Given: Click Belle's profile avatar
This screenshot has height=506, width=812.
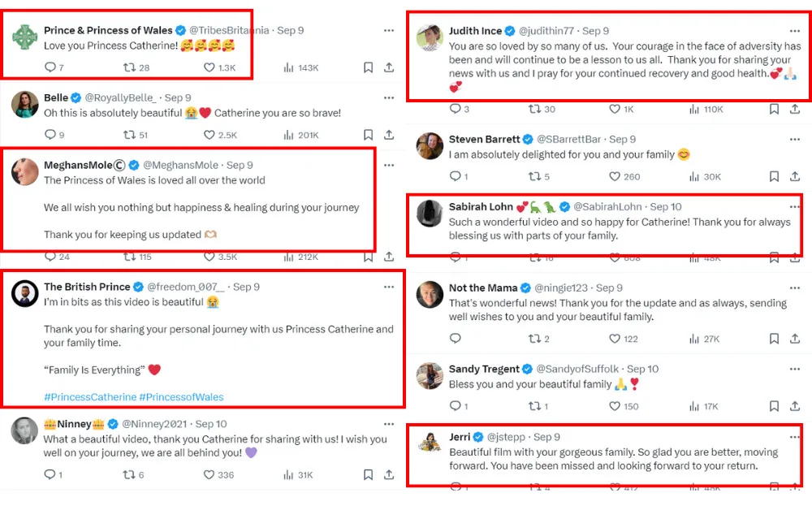Looking at the screenshot, I should (x=25, y=105).
